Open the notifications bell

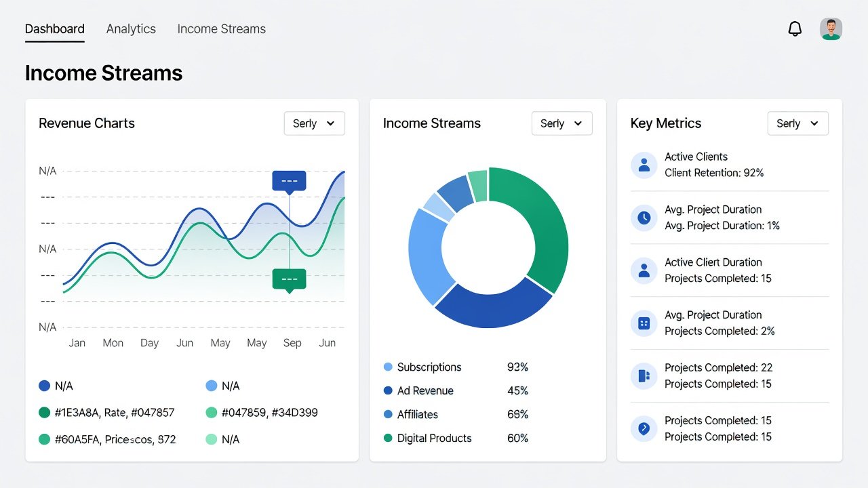(795, 29)
